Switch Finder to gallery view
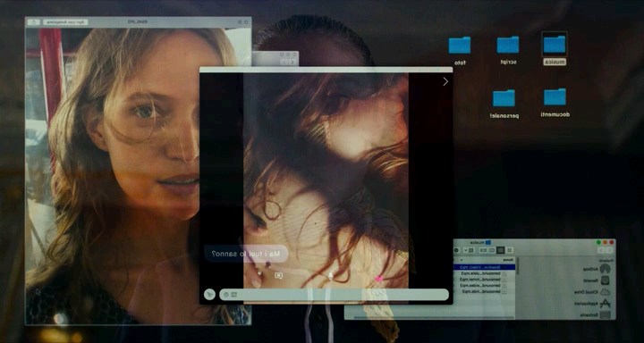Viewport: 644px width, 343px height. (x=483, y=250)
